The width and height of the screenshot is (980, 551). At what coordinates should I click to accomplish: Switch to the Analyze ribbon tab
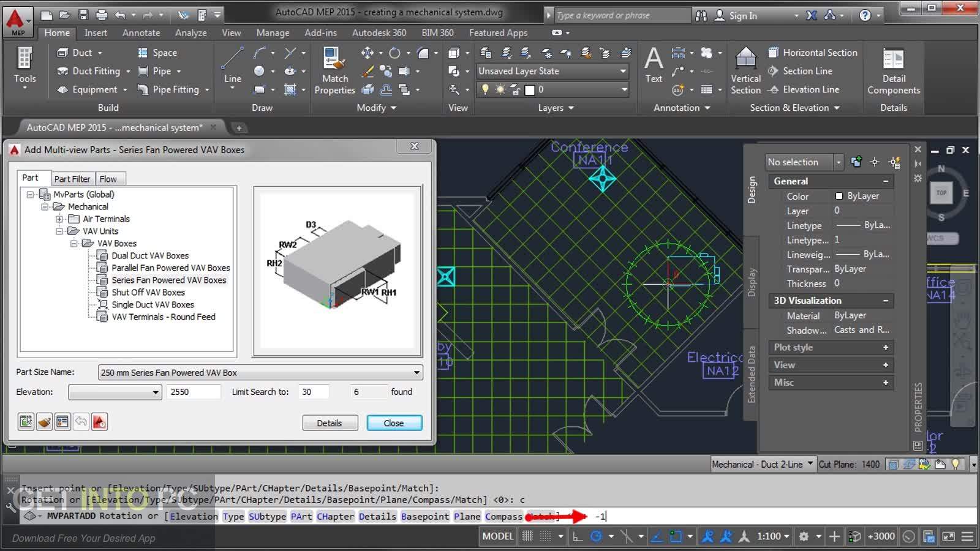click(190, 33)
